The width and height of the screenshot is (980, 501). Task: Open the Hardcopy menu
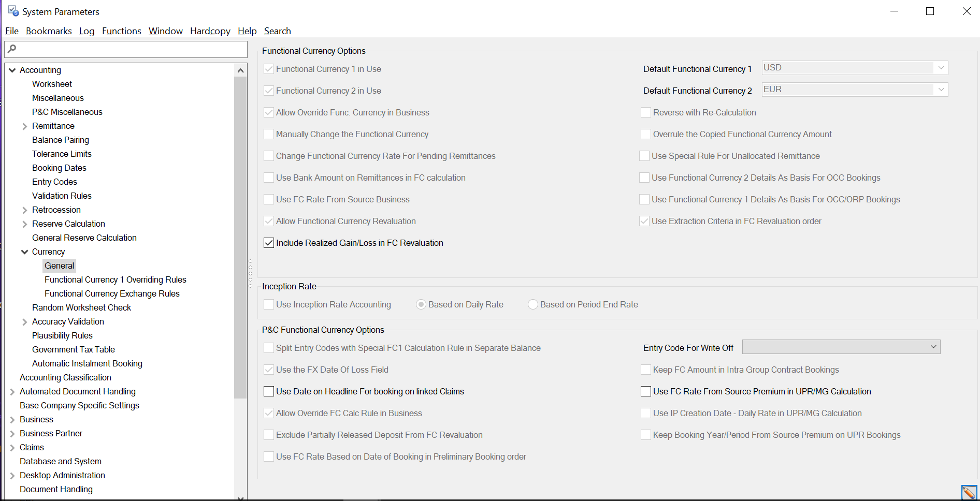[210, 31]
